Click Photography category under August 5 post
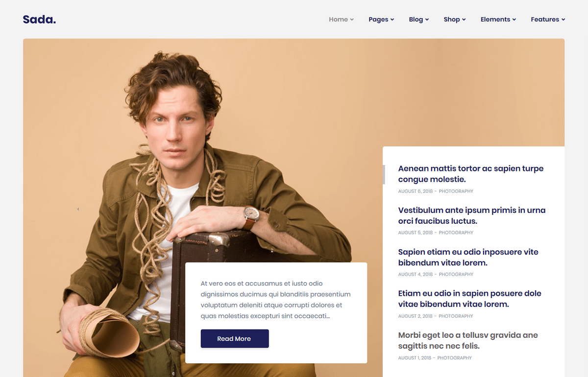Screen dimensions: 588x377 click(456, 233)
